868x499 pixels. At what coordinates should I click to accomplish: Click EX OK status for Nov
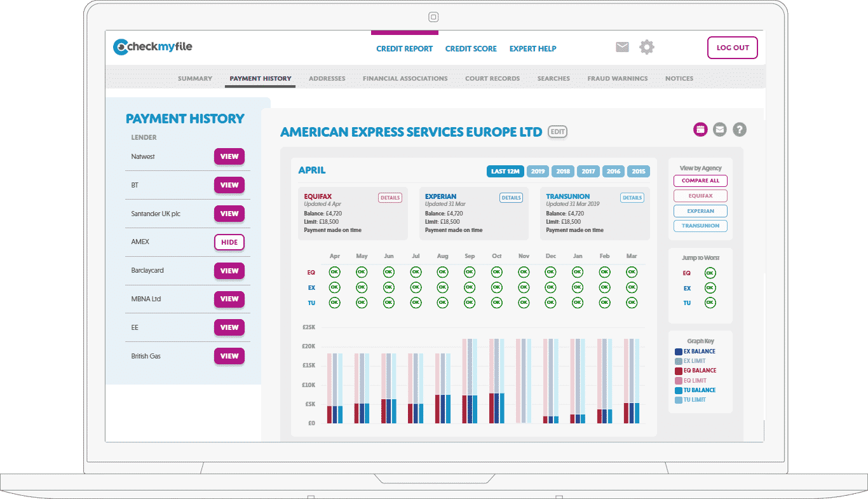click(524, 287)
